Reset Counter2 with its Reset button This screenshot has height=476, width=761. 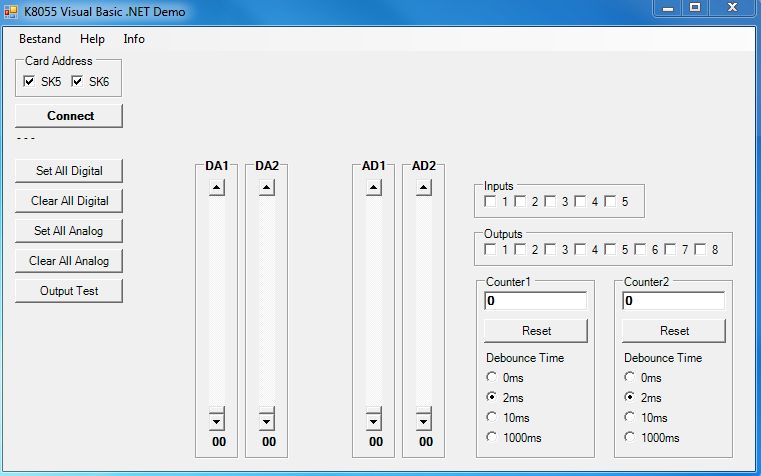pos(674,331)
